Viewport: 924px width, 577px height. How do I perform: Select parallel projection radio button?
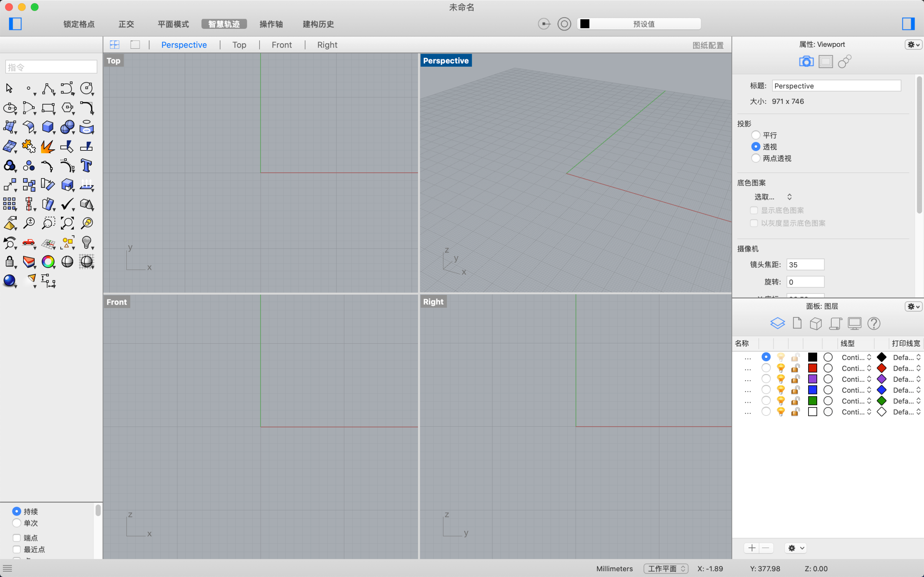pos(755,135)
